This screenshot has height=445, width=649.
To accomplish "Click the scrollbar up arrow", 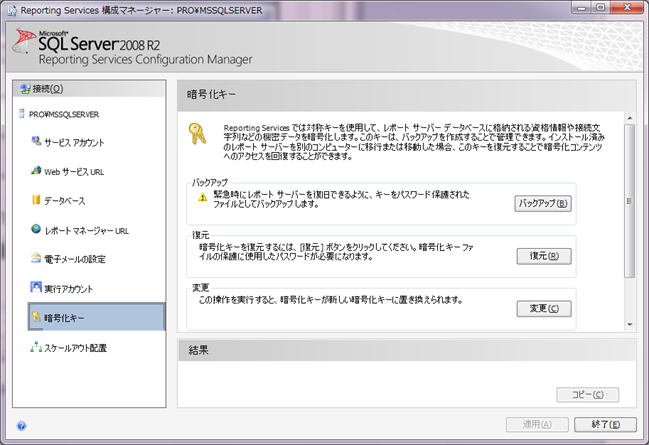I will (630, 118).
